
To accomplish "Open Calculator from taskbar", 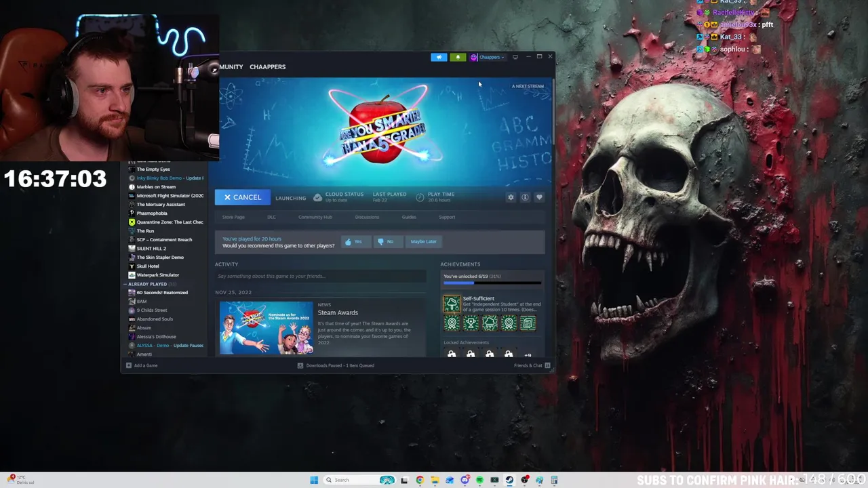I will click(554, 480).
